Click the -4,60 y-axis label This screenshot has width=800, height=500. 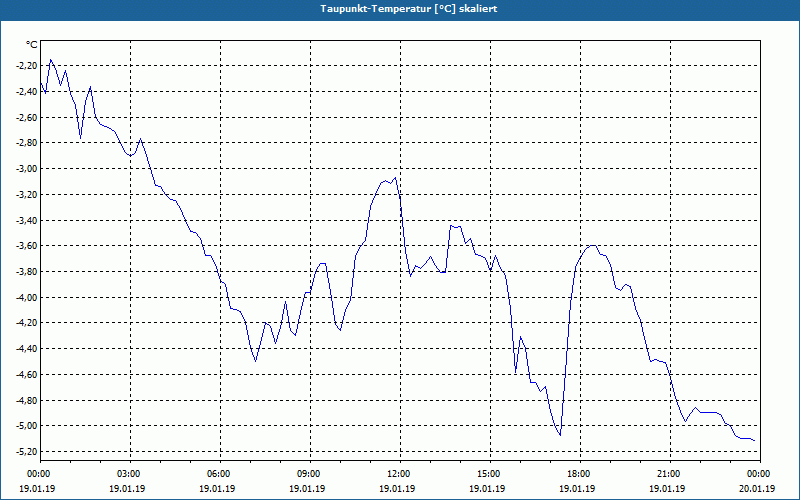coord(27,374)
